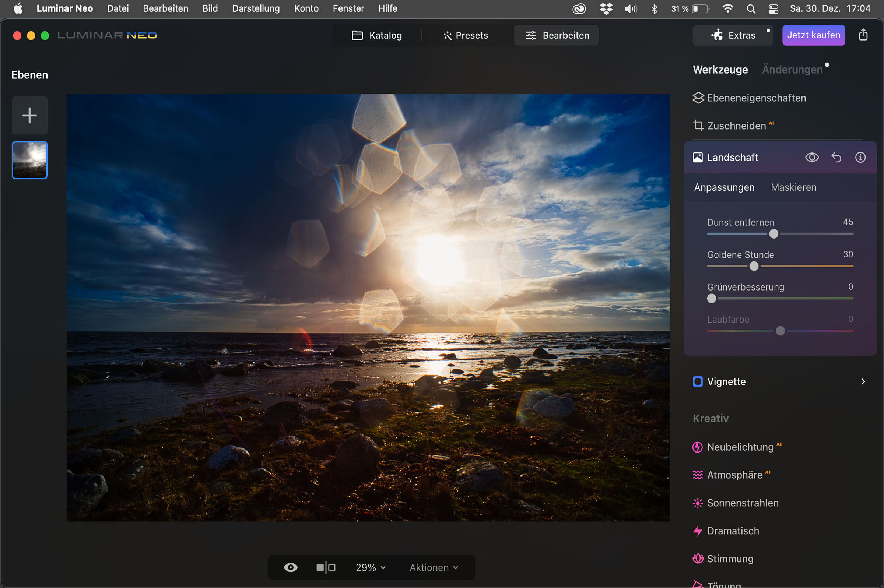This screenshot has height=588, width=884.
Task: Open the Sonnenstrahlen tool
Action: [x=742, y=503]
